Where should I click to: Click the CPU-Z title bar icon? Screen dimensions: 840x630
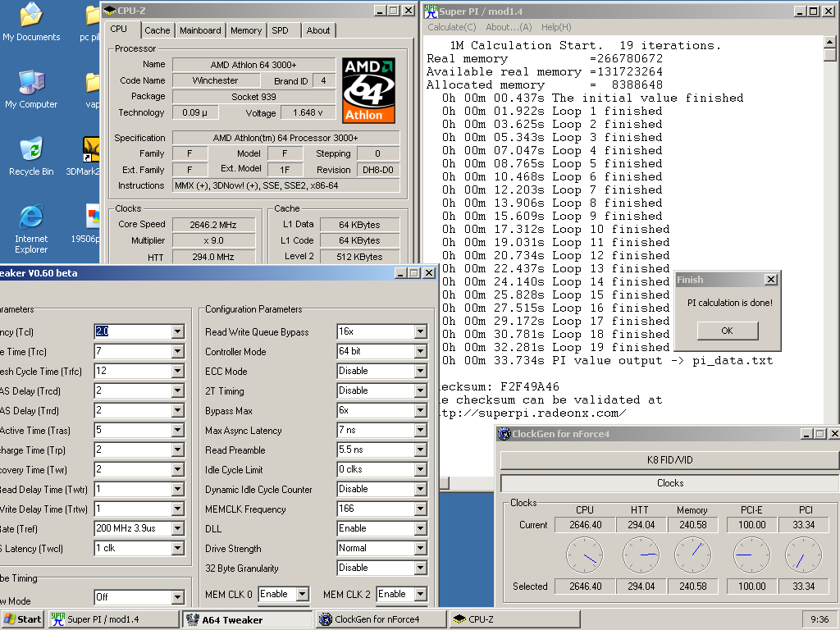(x=109, y=10)
